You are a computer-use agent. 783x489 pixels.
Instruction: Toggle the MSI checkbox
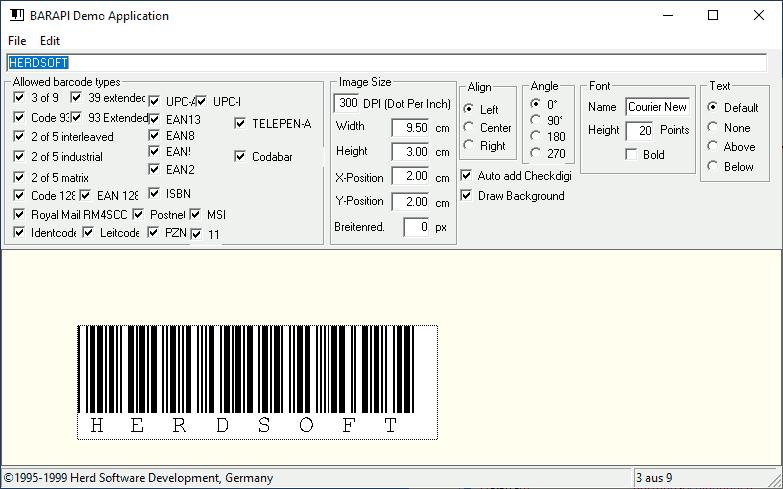[195, 214]
